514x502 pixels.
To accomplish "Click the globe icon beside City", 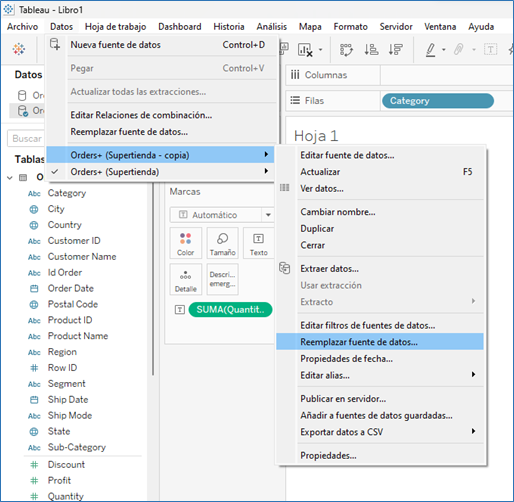I will [x=34, y=209].
